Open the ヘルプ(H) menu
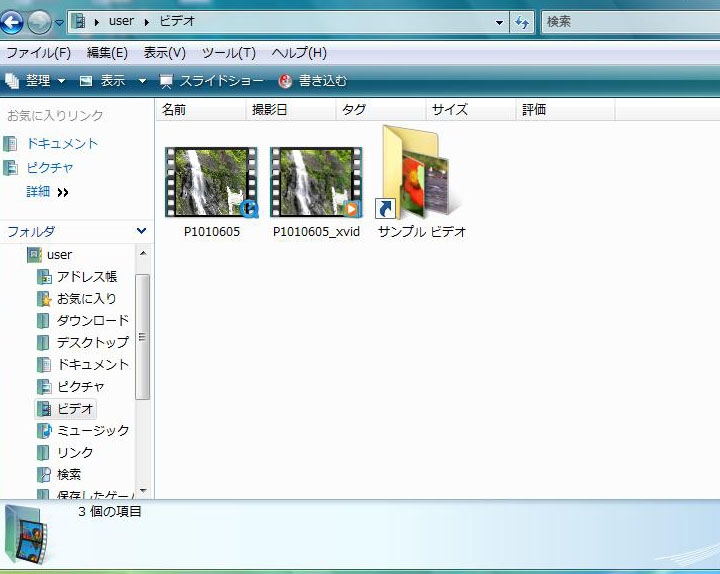Screen dimensions: 720x574 click(299, 53)
